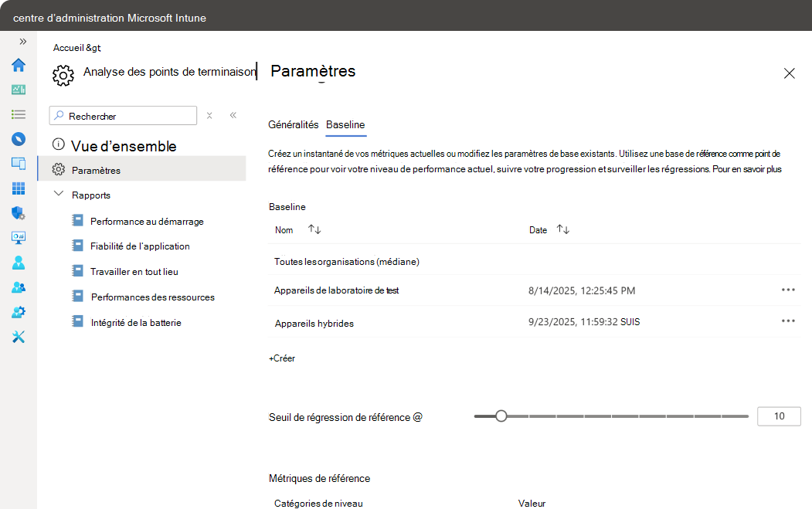
Task: Expand the left navigation with double chevron
Action: click(22, 42)
